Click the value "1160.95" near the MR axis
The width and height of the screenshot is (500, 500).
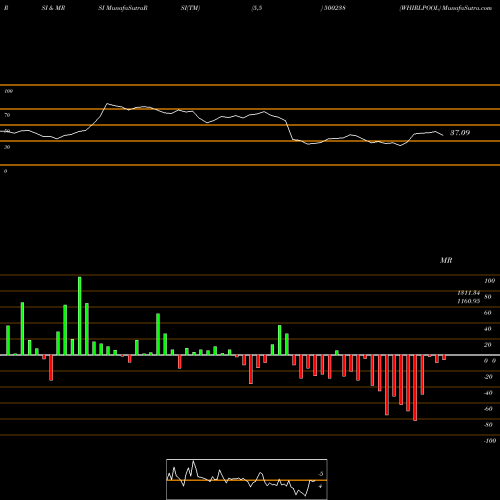(468, 301)
